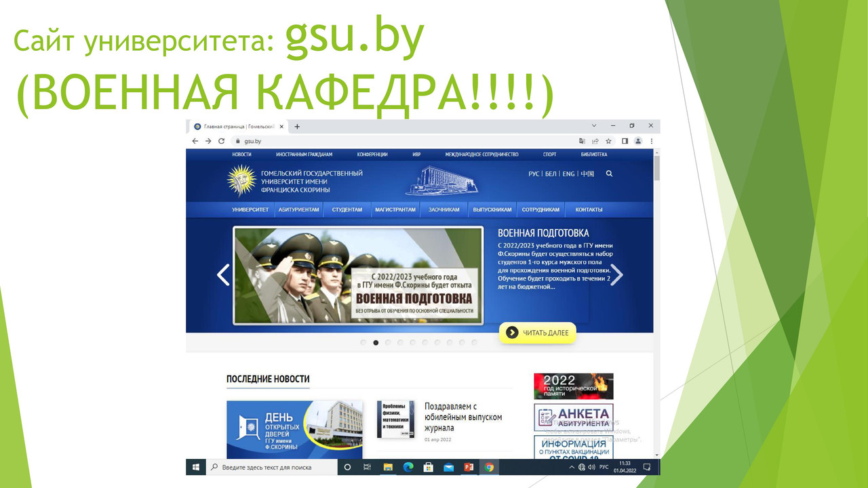This screenshot has height=488, width=868.
Task: Open the АБИТУРИЕНТАМ menu
Action: click(298, 209)
